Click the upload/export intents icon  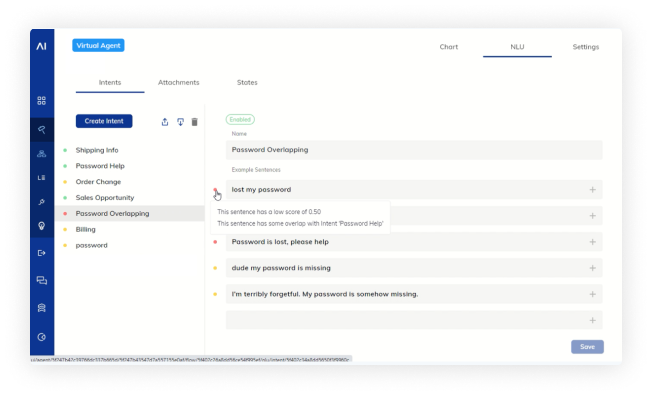tap(165, 122)
